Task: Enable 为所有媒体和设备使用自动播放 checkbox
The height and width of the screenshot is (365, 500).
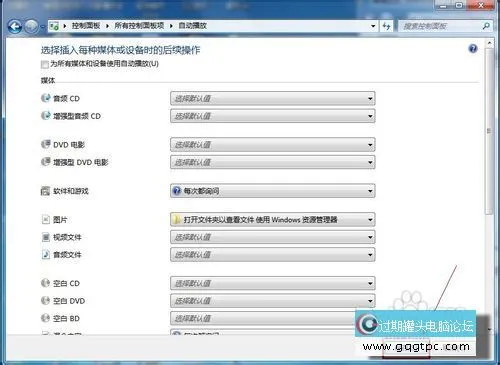Action: [x=44, y=64]
